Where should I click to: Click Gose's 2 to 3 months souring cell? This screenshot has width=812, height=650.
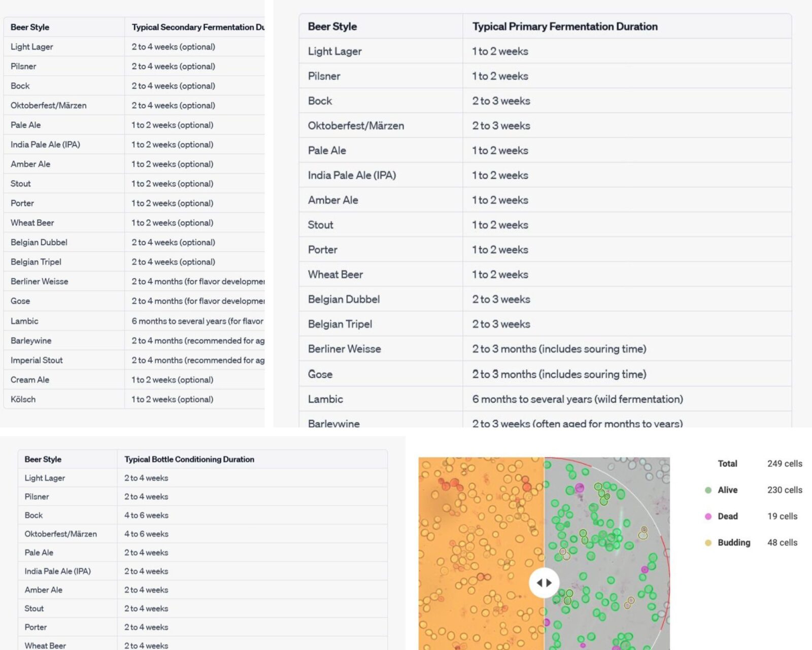559,374
